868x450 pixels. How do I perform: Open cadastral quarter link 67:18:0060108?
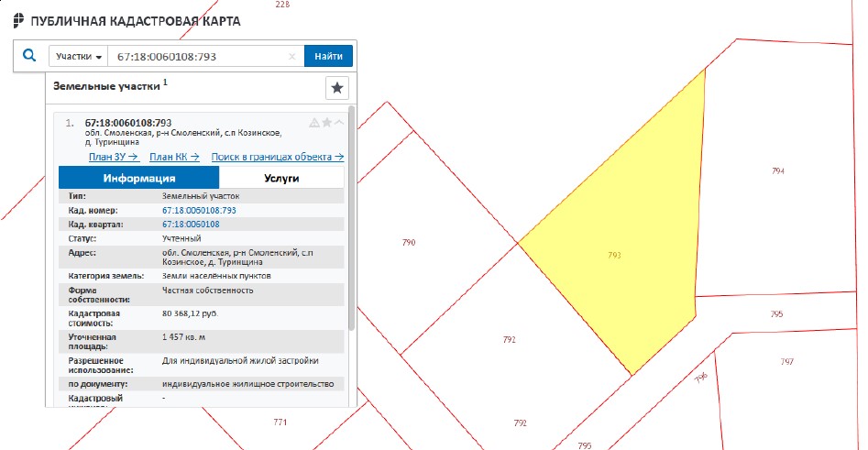click(191, 224)
